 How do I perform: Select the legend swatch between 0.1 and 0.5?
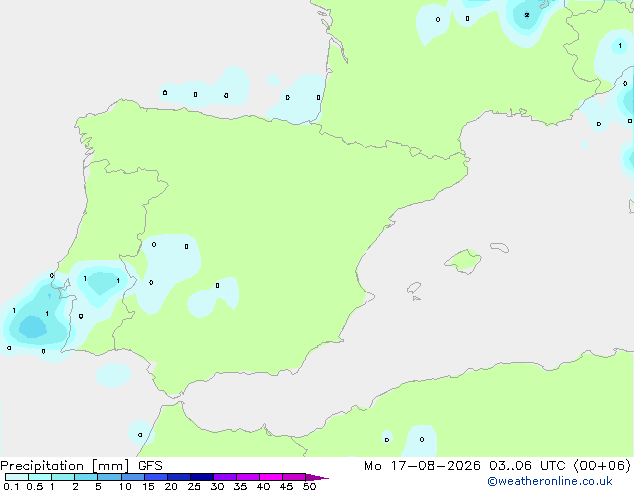tap(17, 477)
